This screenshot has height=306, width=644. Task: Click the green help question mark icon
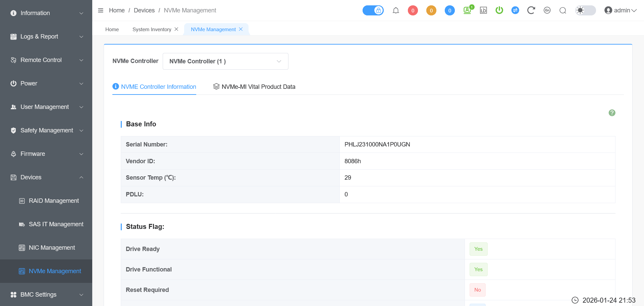[612, 113]
